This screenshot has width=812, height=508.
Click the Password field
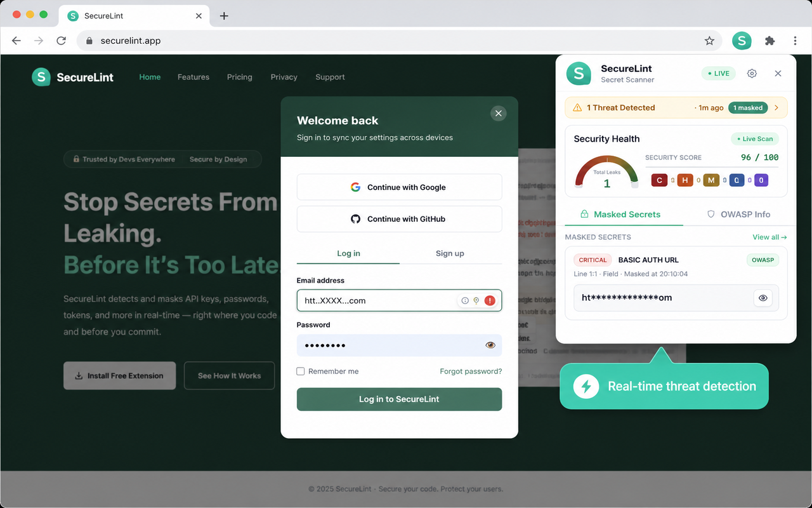tap(399, 345)
